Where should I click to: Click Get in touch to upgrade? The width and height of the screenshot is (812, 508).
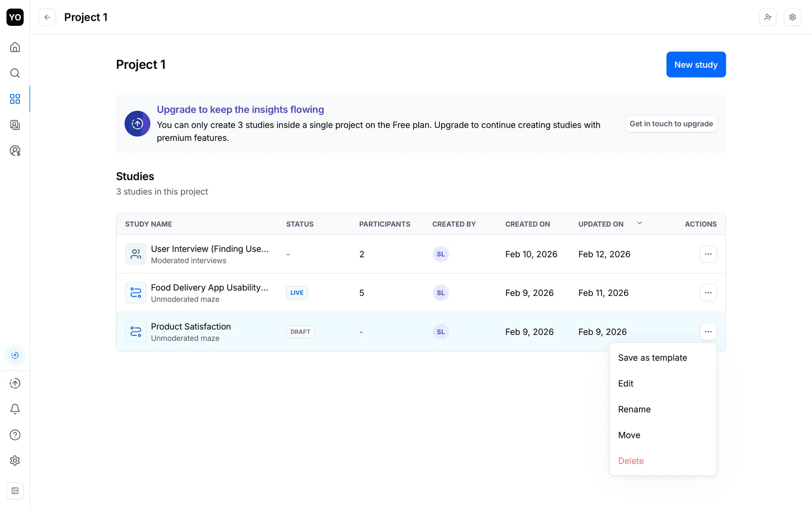click(x=671, y=124)
